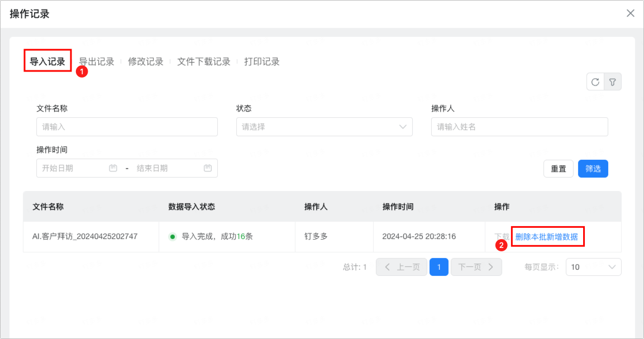
Task: Click timestamp 2024-04-25 20:28:16
Action: tap(419, 236)
